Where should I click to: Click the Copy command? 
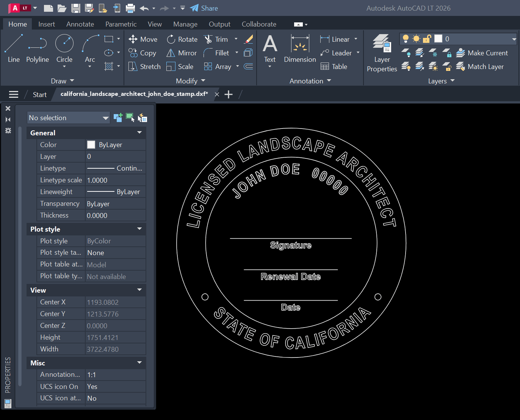(x=142, y=53)
